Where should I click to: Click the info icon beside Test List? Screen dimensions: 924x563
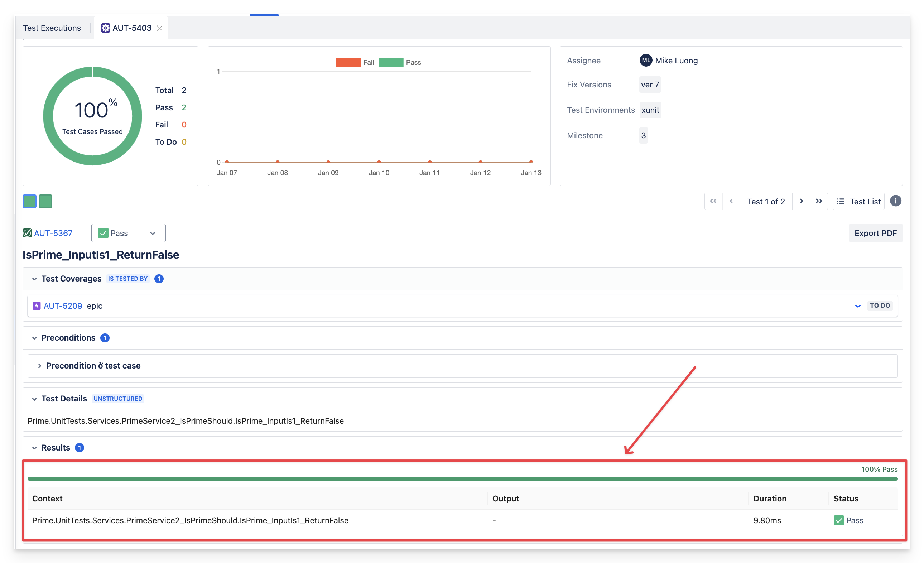(x=896, y=201)
